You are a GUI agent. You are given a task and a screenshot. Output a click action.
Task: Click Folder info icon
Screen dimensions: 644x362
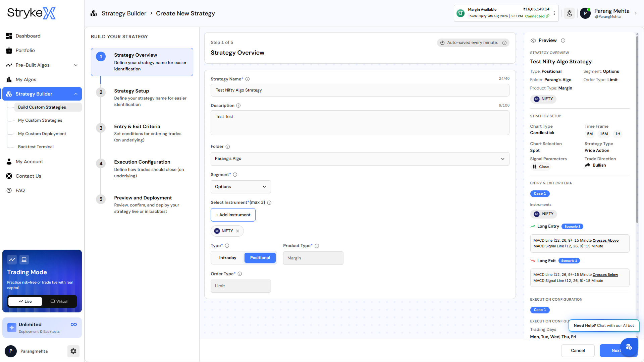(x=228, y=147)
